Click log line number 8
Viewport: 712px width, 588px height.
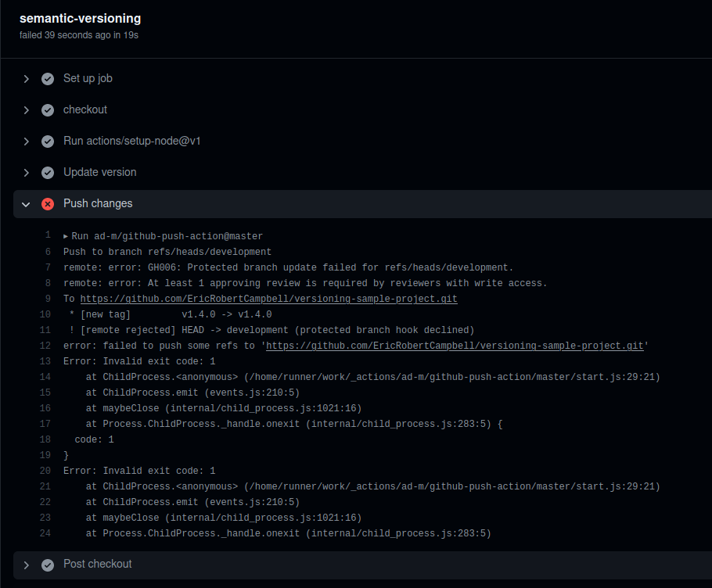point(48,283)
